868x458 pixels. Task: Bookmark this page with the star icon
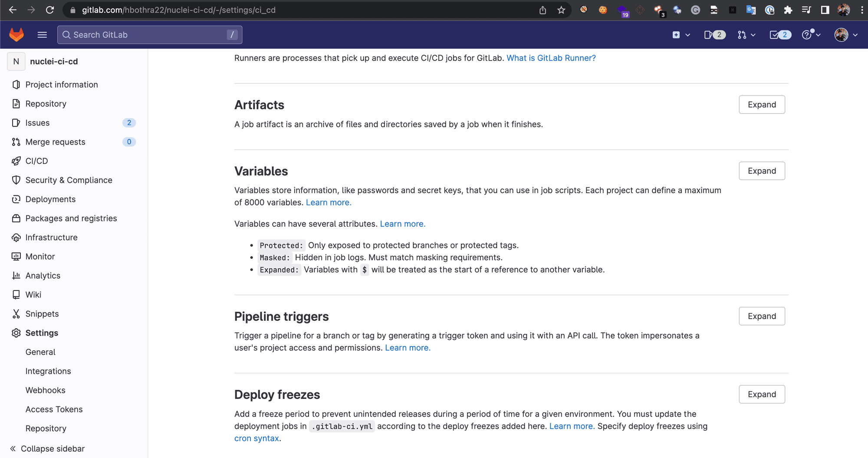(x=561, y=10)
